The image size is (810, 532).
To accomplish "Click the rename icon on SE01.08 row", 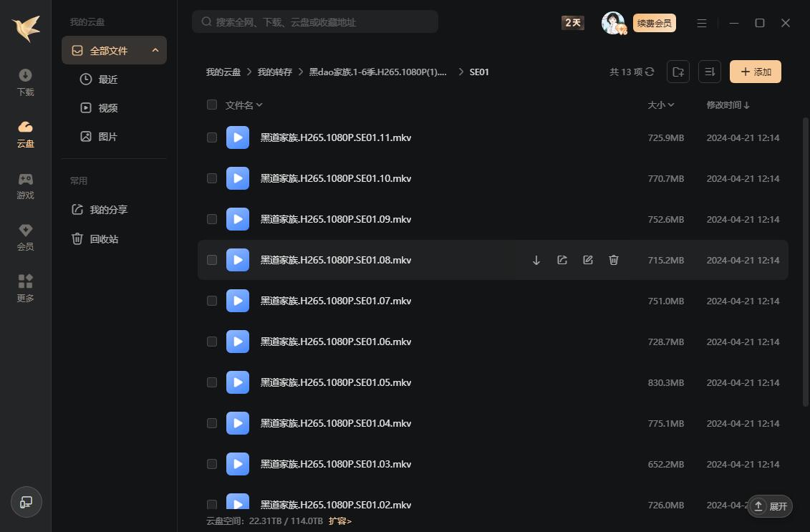I will pyautogui.click(x=588, y=260).
